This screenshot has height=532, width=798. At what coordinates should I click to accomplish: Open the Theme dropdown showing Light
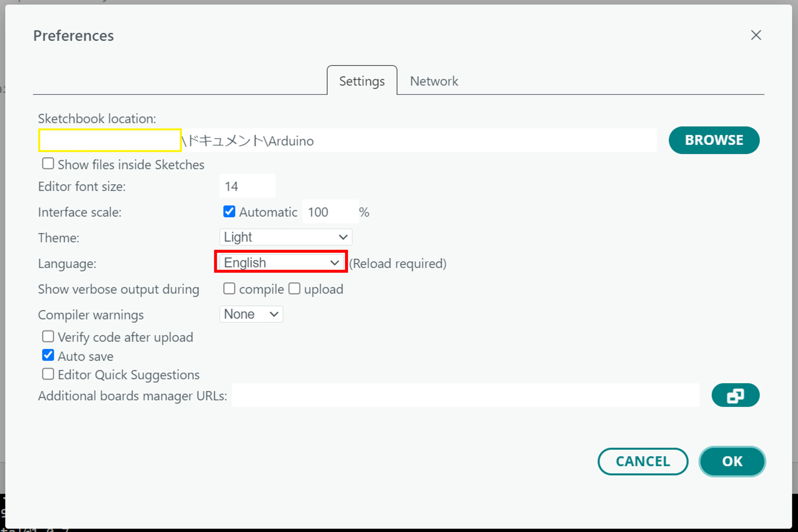pyautogui.click(x=286, y=237)
